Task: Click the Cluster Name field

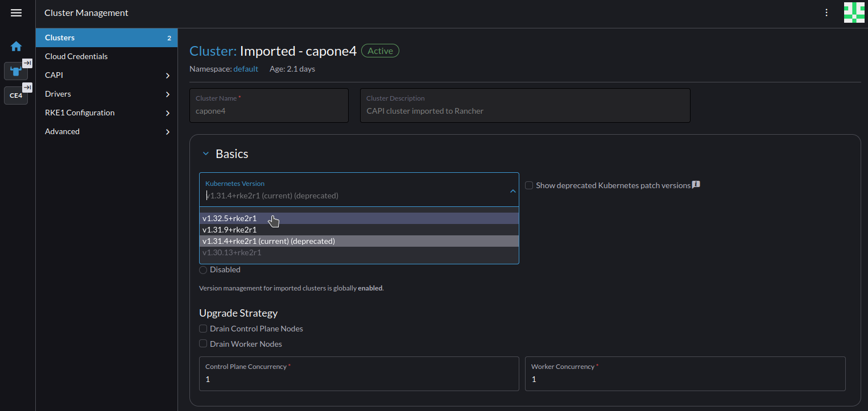Action: pyautogui.click(x=268, y=105)
